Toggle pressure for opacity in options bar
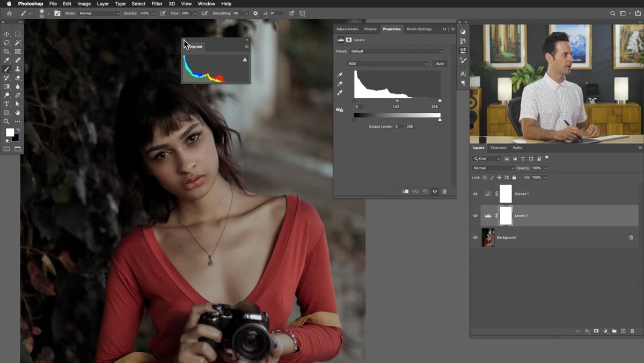Viewport: 644px width, 363px height. point(163,13)
